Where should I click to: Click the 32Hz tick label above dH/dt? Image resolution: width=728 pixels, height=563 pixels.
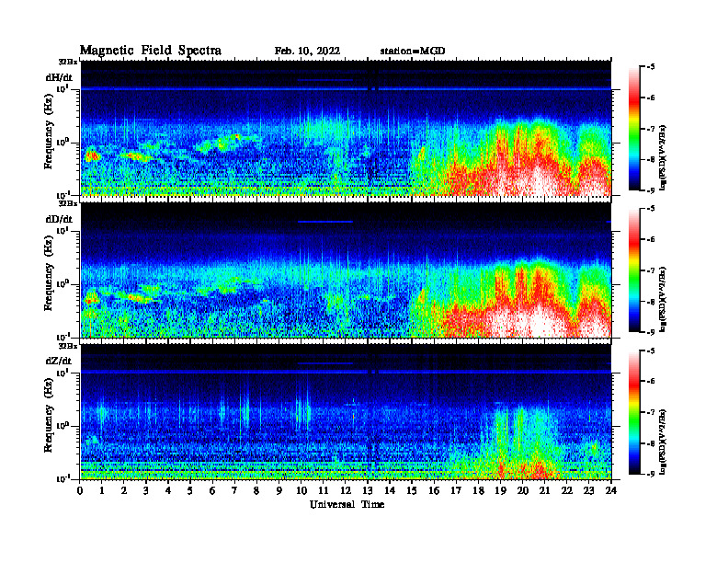pyautogui.click(x=68, y=62)
